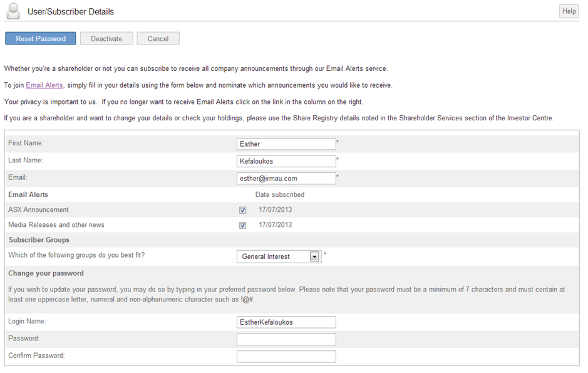Image resolution: width=588 pixels, height=373 pixels.
Task: Click the First Name field containing Esther
Action: pos(286,144)
